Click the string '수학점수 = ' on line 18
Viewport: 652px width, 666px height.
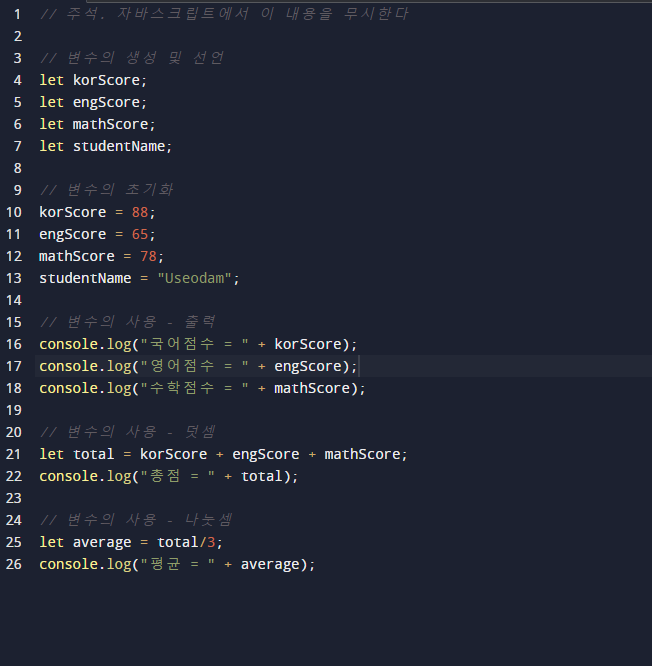pyautogui.click(x=194, y=388)
